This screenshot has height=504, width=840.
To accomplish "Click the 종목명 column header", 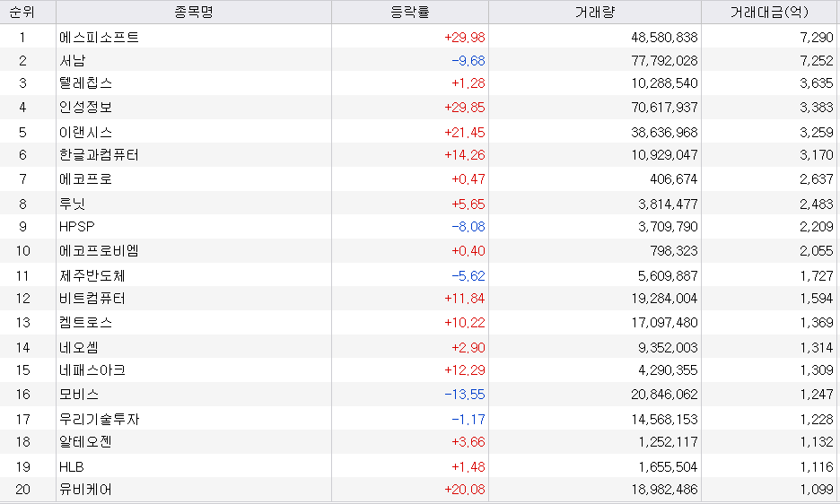I will [x=194, y=12].
